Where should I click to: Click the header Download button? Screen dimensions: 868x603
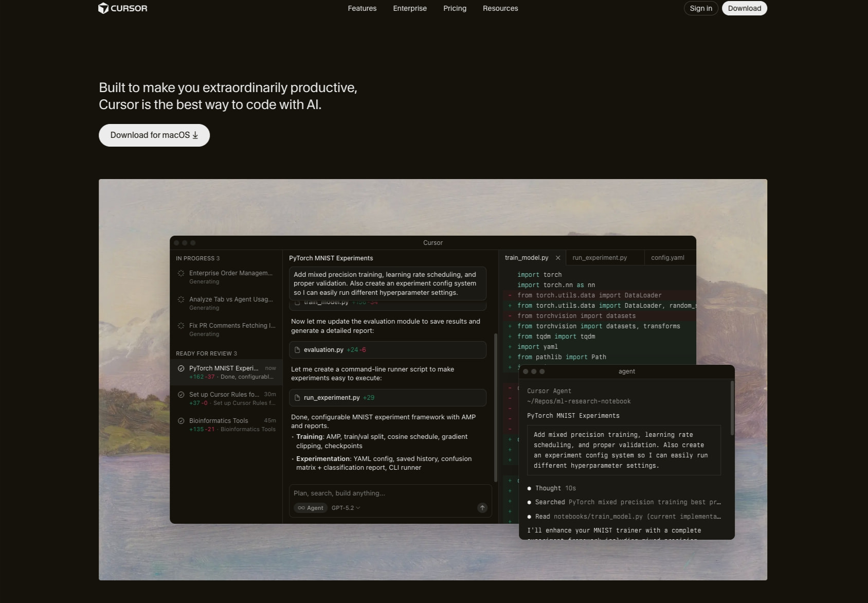click(x=744, y=8)
